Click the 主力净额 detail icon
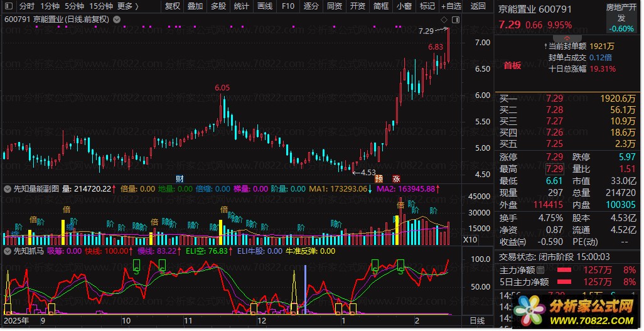 (540, 270)
